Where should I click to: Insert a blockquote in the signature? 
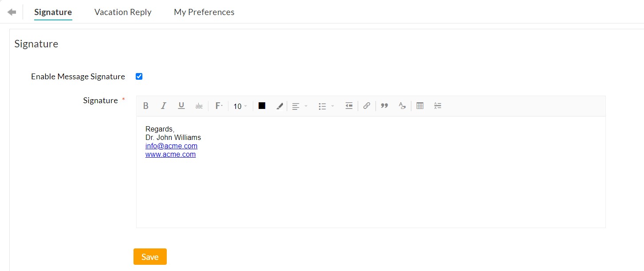(384, 106)
